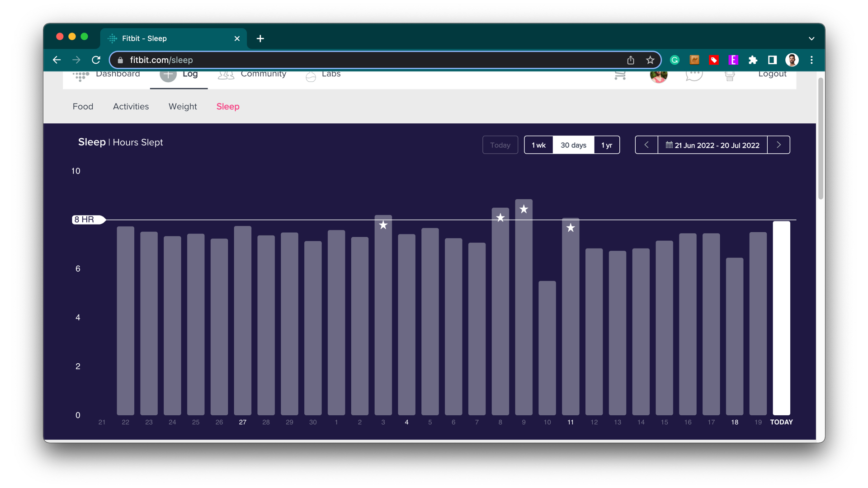Click the browser forward arrow
This screenshot has width=868, height=488.
76,60
